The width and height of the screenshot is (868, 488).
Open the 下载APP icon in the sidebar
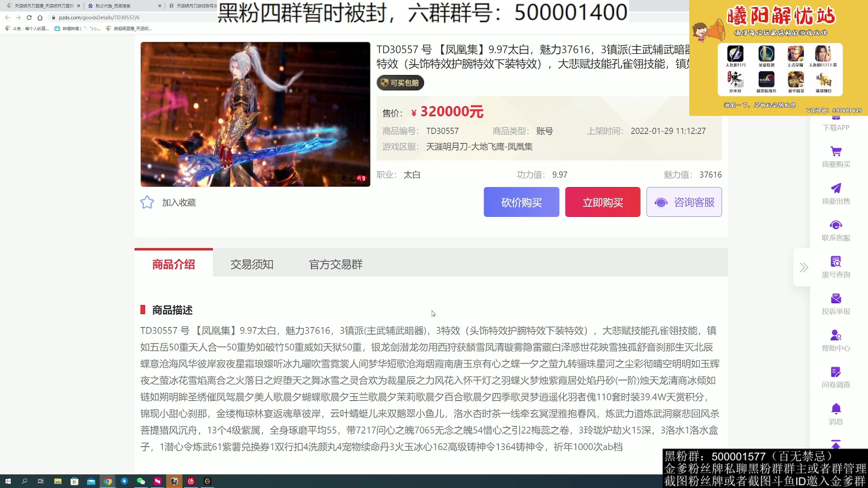[836, 122]
